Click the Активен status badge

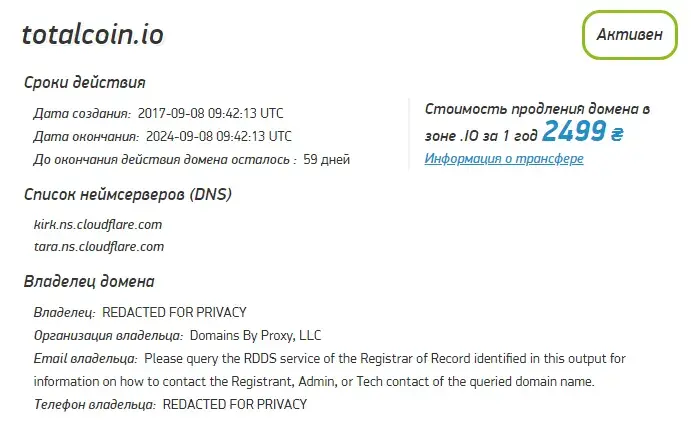630,35
